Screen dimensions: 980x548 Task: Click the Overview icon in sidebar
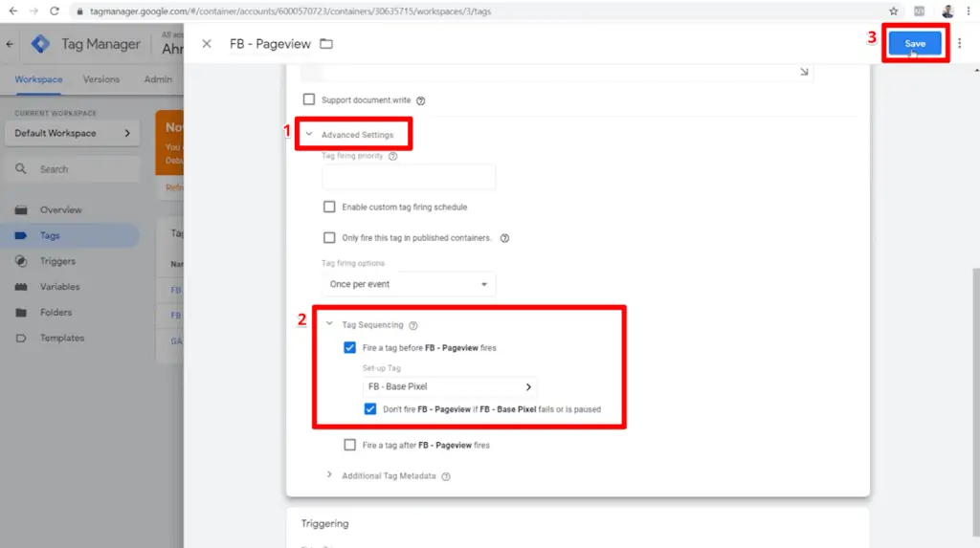tap(21, 210)
